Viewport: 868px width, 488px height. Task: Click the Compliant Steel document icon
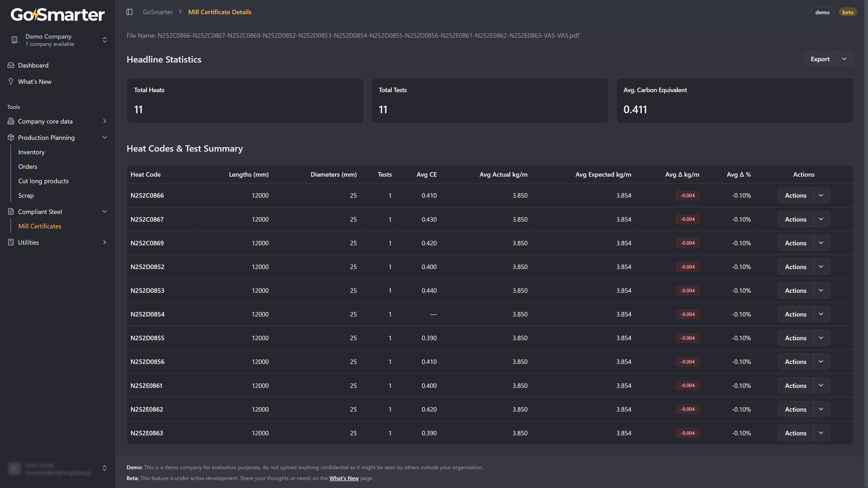click(x=11, y=211)
